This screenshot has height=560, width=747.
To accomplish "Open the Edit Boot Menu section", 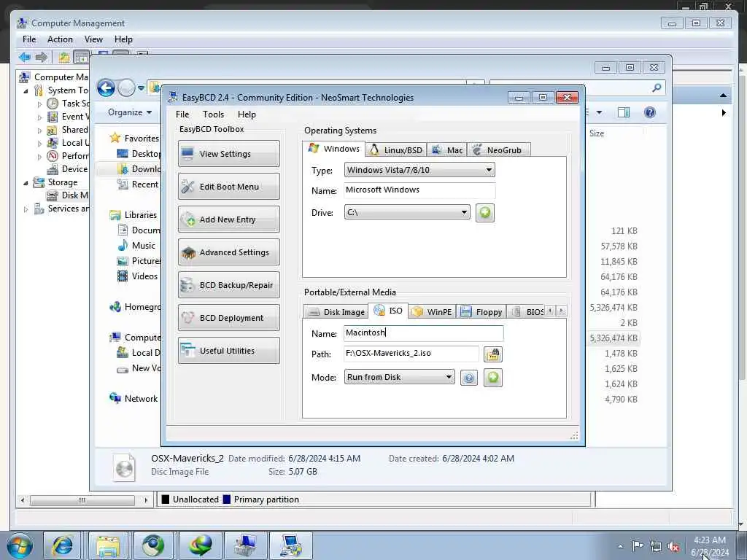I will point(228,187).
